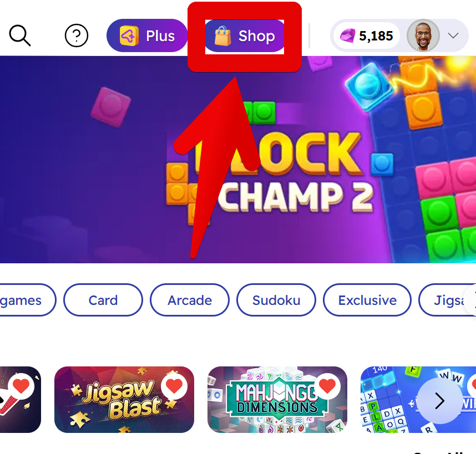Expand the account dropdown chevron
This screenshot has width=476, height=454.
click(x=453, y=36)
